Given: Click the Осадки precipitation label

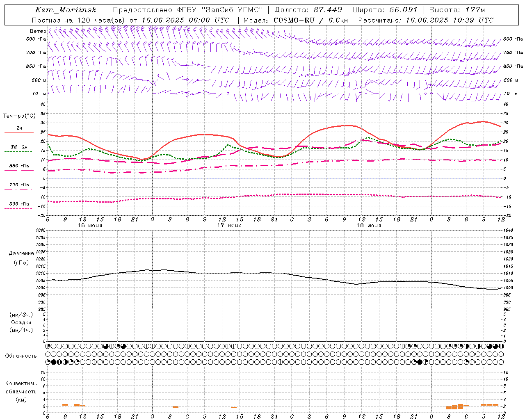Looking at the screenshot, I should [x=21, y=322].
